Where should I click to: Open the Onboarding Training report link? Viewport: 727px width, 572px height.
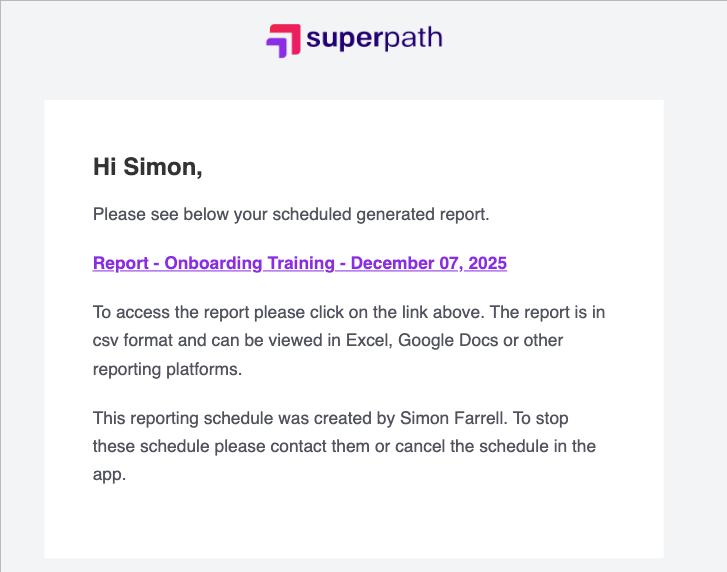(x=299, y=263)
